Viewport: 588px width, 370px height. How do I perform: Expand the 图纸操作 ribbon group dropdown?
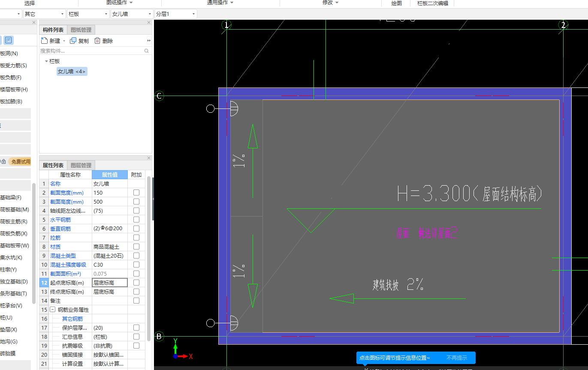[x=131, y=3]
